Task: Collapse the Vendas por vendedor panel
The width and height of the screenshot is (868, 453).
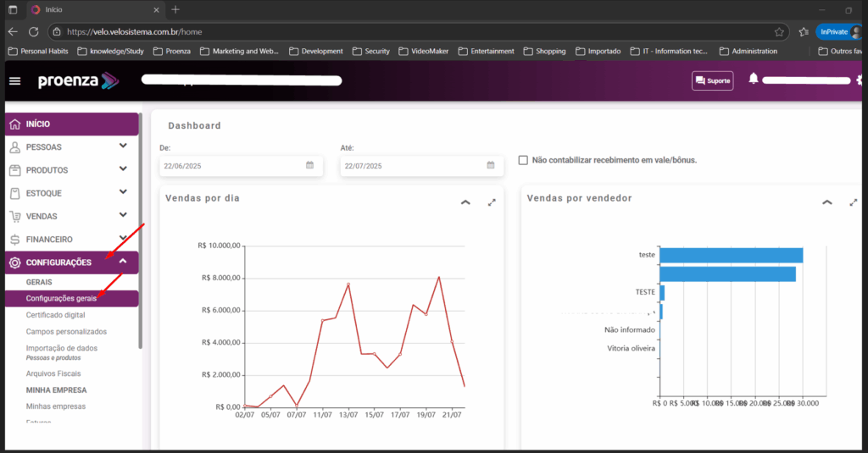Action: [827, 202]
